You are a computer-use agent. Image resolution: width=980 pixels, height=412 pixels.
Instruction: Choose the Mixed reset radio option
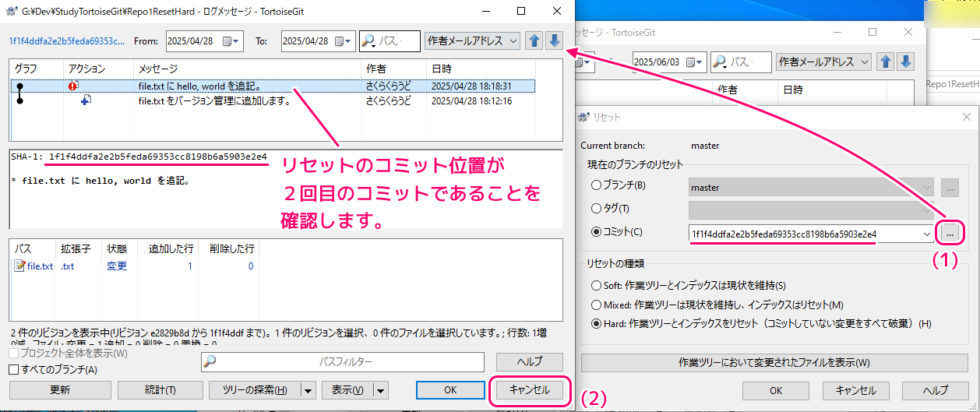point(597,305)
